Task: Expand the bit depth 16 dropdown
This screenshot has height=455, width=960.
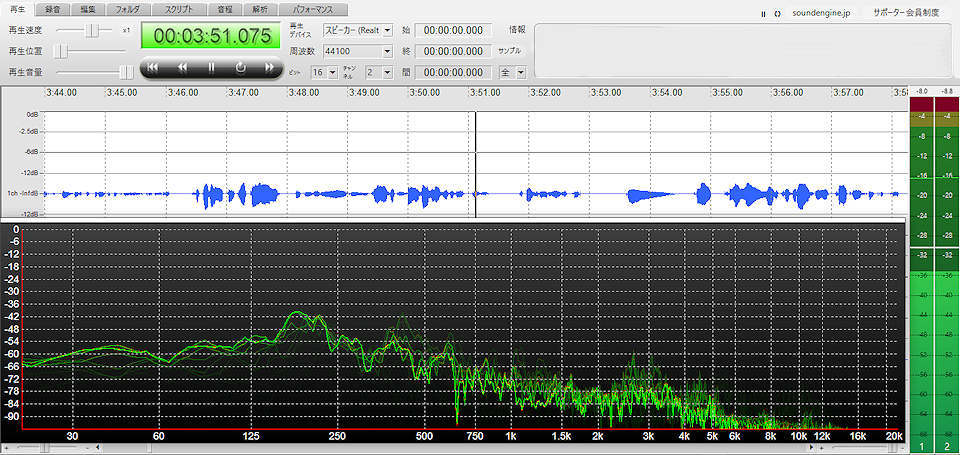Action: [x=324, y=72]
